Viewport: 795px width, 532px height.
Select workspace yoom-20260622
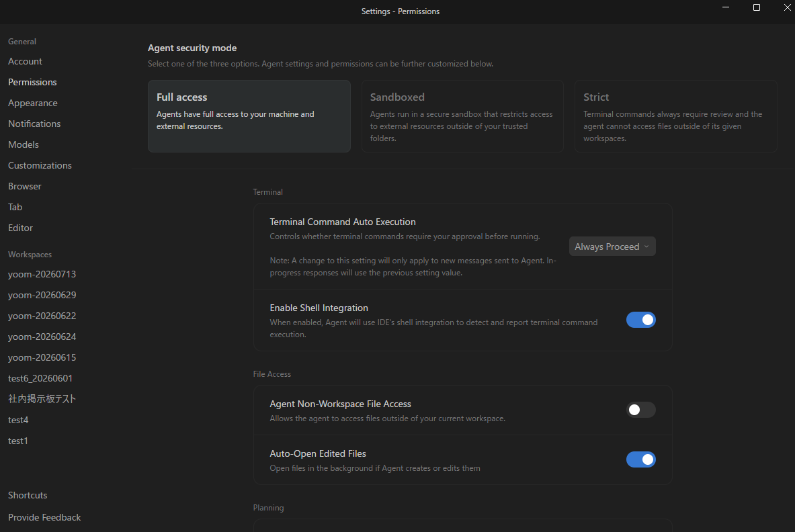tap(42, 316)
